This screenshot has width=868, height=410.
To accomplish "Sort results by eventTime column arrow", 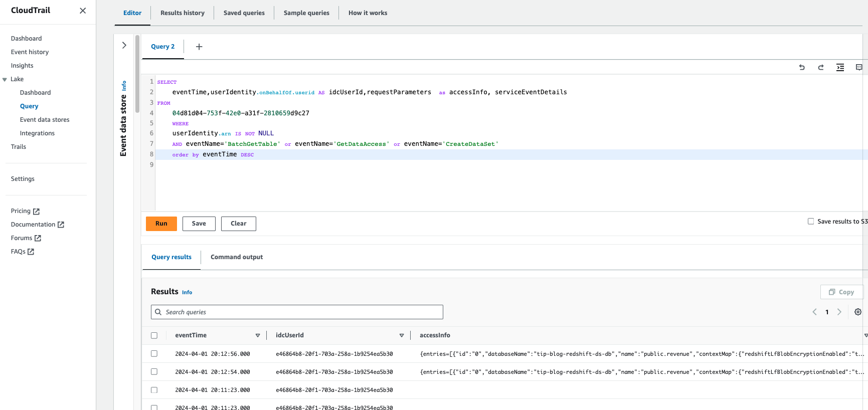I will [x=258, y=335].
